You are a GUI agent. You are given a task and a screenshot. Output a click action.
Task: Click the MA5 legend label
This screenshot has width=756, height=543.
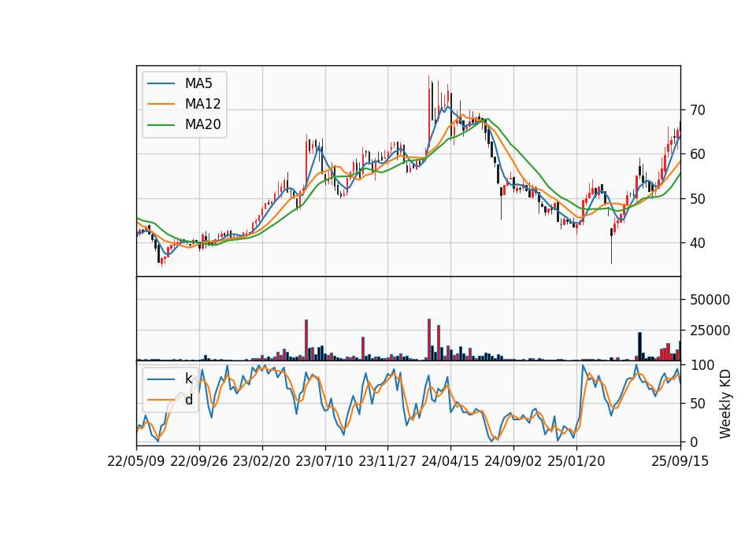click(198, 83)
